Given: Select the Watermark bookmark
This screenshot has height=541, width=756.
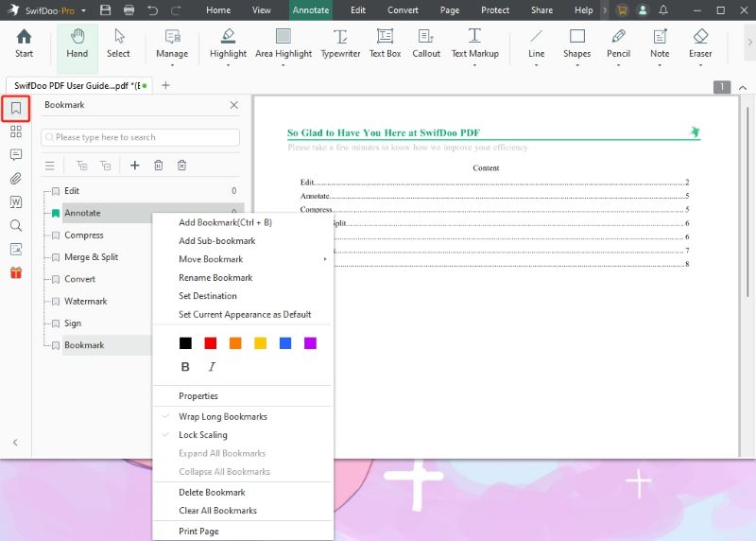Looking at the screenshot, I should coord(86,301).
